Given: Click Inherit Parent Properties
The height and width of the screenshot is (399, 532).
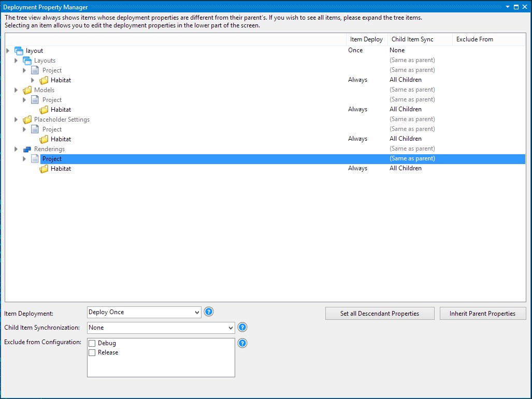Looking at the screenshot, I should [482, 313].
